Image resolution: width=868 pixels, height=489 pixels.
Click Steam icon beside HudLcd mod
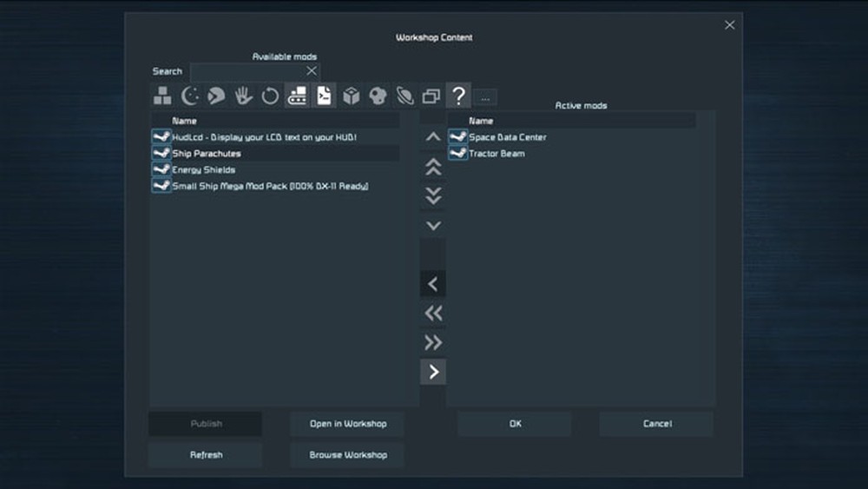161,136
